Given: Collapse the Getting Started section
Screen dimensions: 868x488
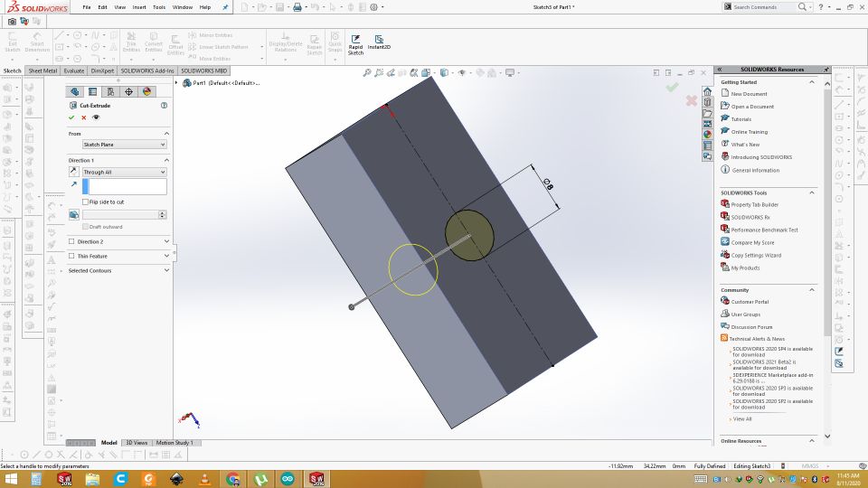Looking at the screenshot, I should pos(812,82).
